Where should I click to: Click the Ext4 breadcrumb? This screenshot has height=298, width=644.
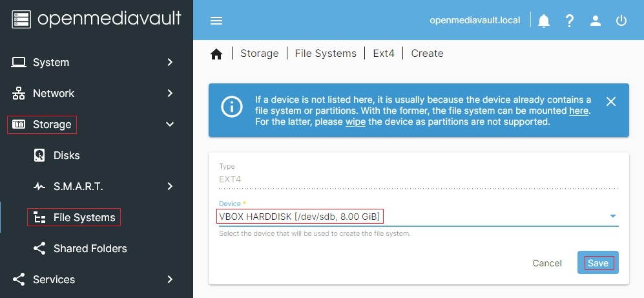[384, 54]
